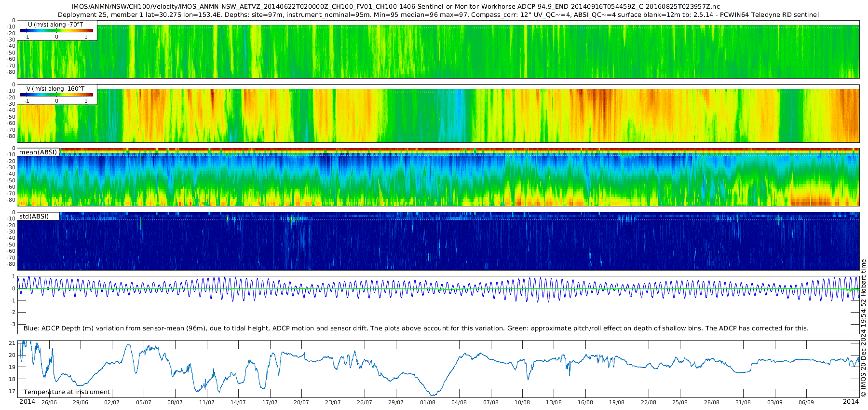Viewport: 868px width, 410px height.
Task: Click the 01/08 date tick label
Action: click(428, 402)
